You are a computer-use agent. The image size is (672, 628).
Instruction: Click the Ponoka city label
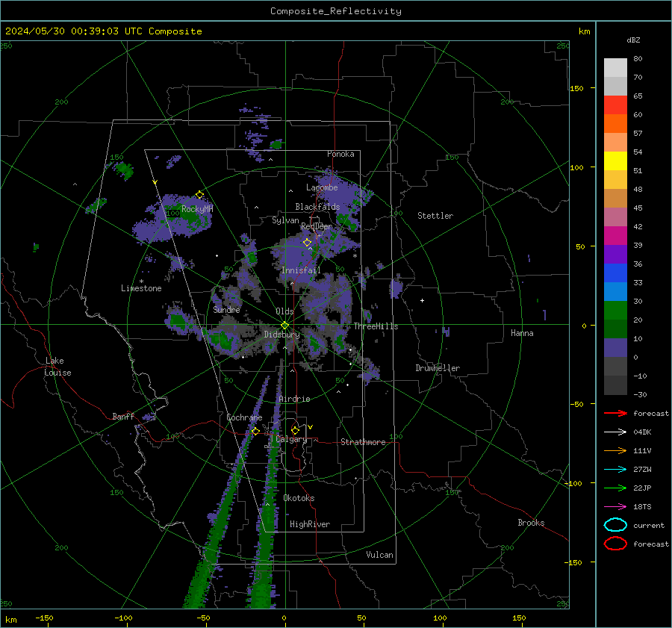[x=340, y=154]
